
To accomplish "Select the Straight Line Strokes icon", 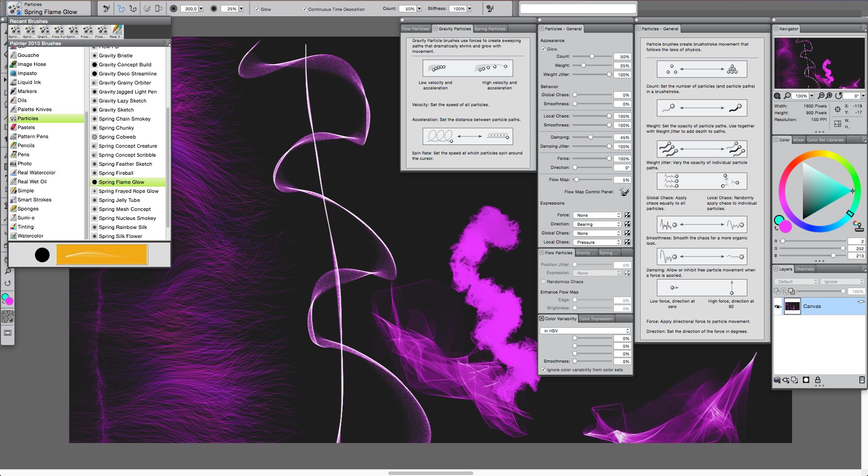I will pyautogui.click(x=133, y=9).
